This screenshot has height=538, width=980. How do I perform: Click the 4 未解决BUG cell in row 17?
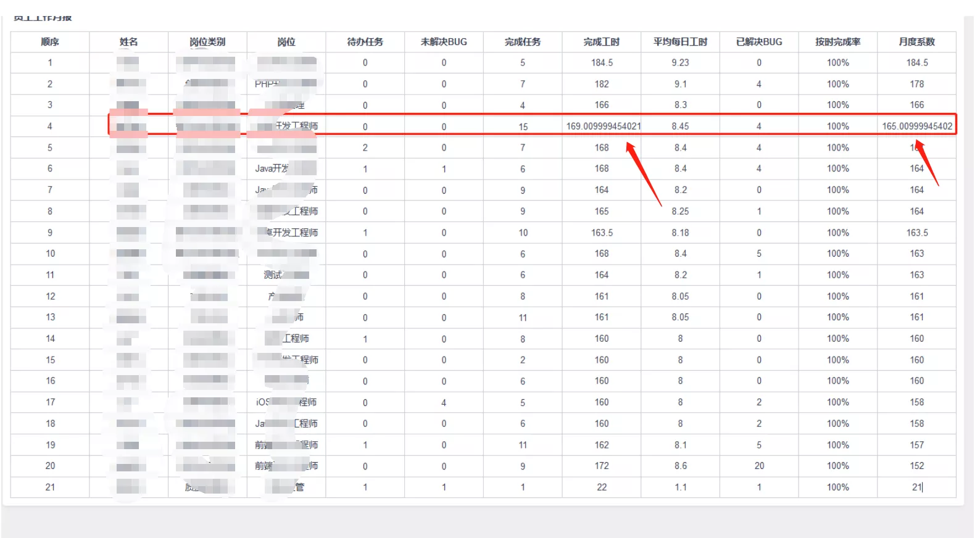pos(444,403)
